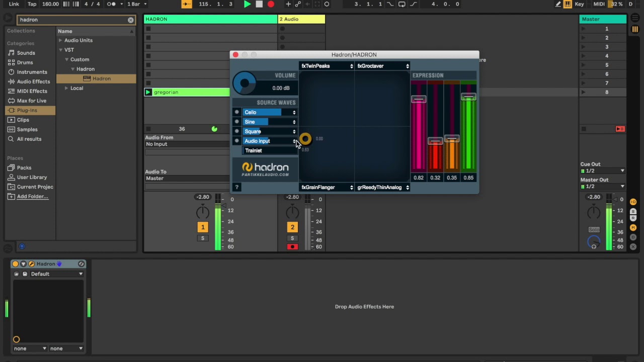Click the tempo field showing 160.00
The image size is (644, 362).
[x=50, y=4]
